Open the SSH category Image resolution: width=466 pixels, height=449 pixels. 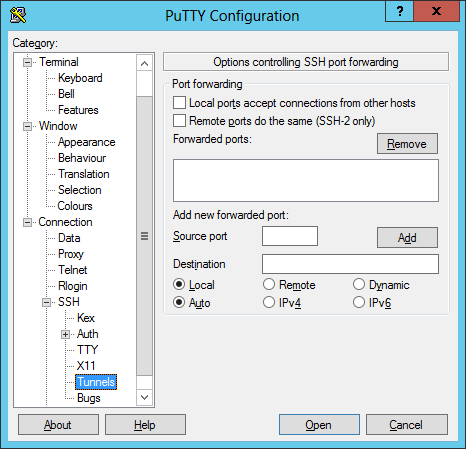[x=69, y=302]
